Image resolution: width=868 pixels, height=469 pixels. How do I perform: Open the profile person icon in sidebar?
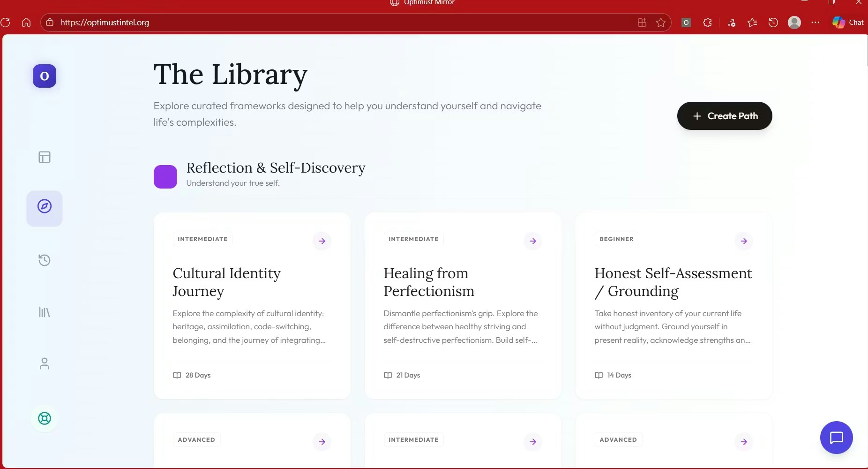(x=45, y=363)
